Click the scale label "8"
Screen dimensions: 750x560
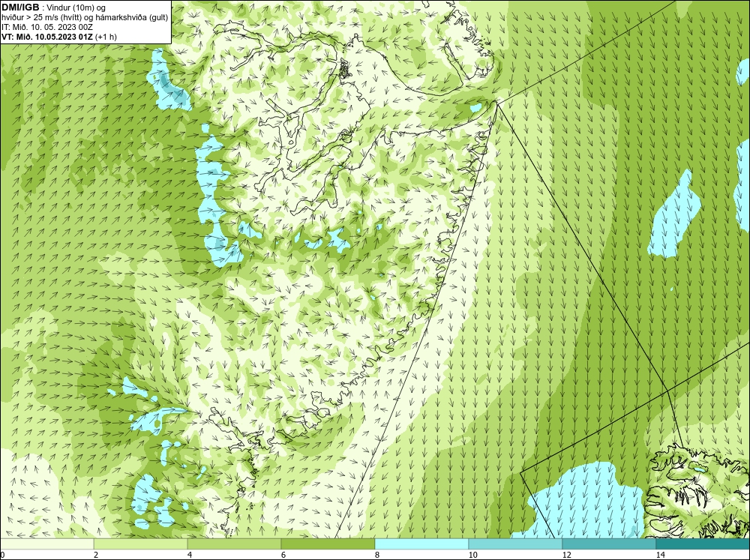[377, 555]
